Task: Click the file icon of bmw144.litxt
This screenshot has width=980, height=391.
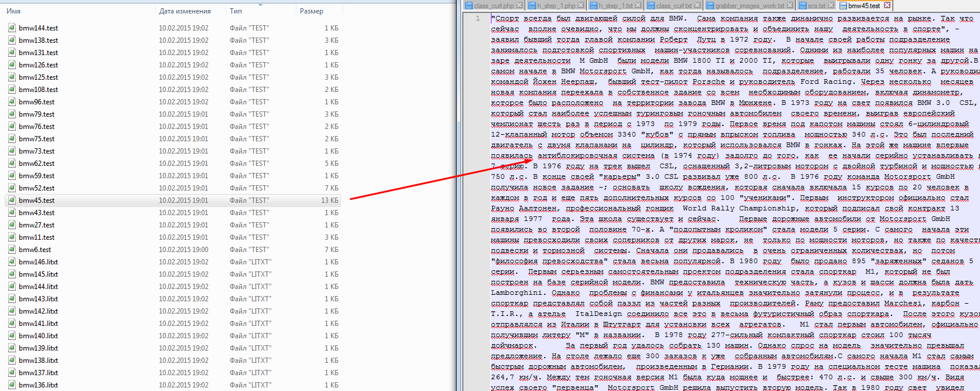Action: click(x=12, y=286)
